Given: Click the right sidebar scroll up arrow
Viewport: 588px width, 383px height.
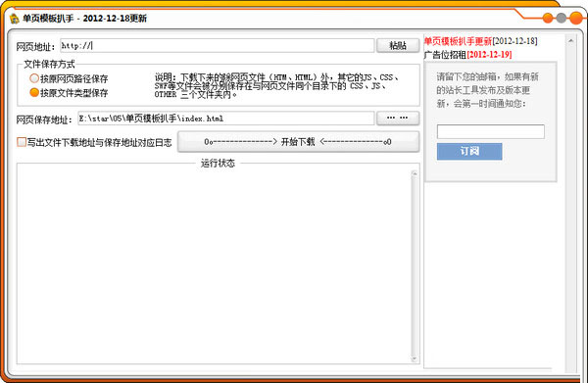Looking at the screenshot, I should tap(570, 40).
